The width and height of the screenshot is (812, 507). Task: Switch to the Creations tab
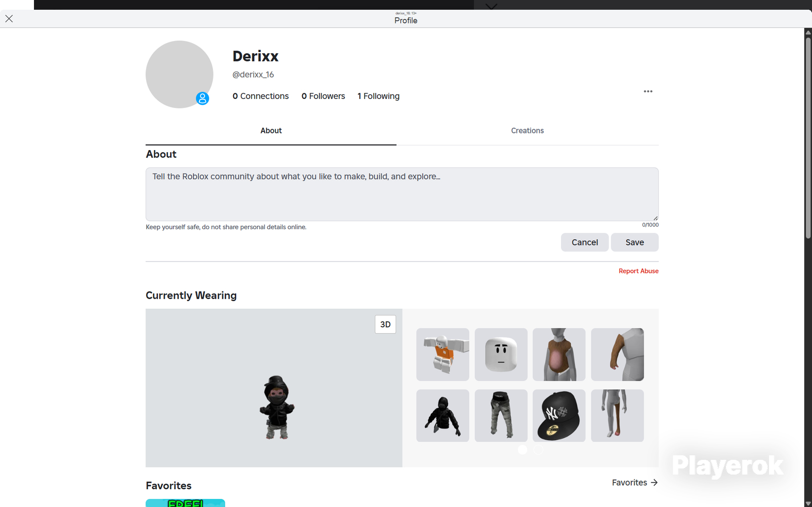[527, 131]
